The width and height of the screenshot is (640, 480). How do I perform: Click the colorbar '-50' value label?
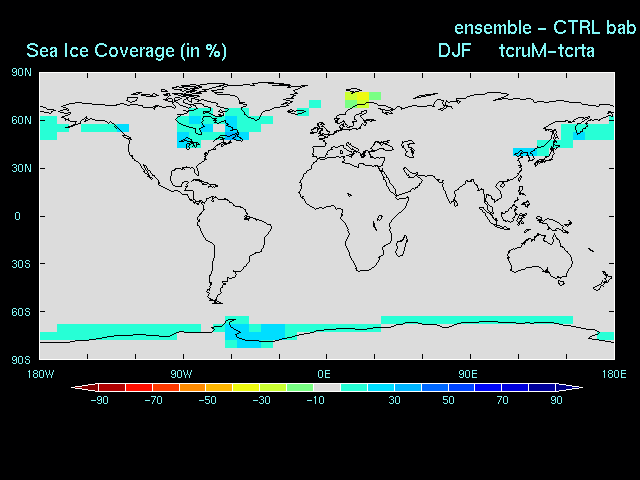pyautogui.click(x=207, y=400)
